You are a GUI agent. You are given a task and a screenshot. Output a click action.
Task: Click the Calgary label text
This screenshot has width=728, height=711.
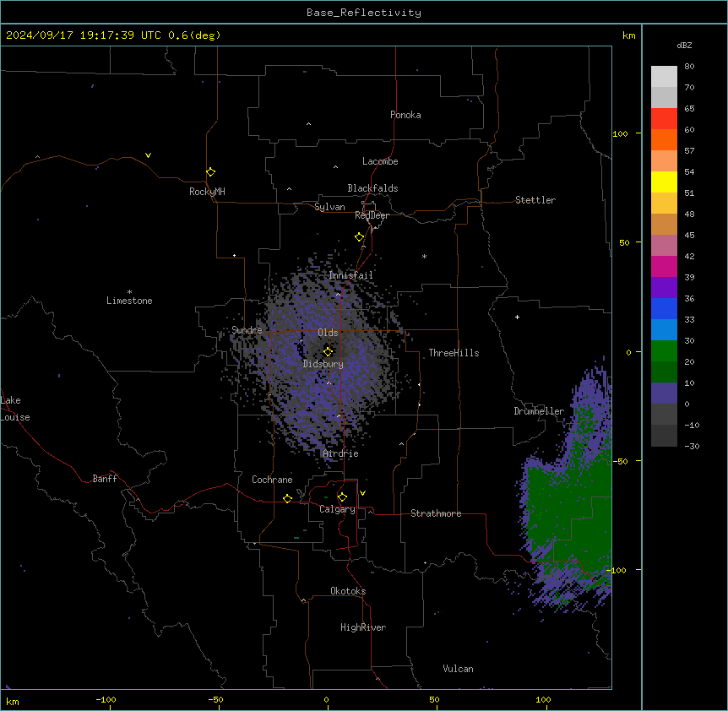point(337,509)
